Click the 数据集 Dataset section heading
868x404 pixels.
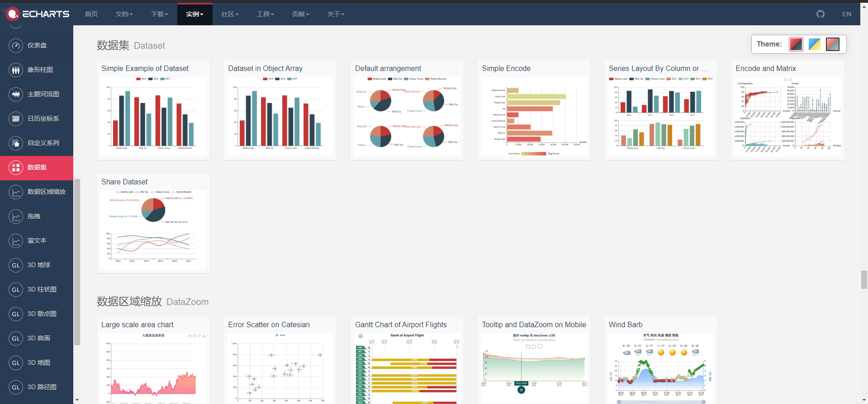tap(131, 45)
